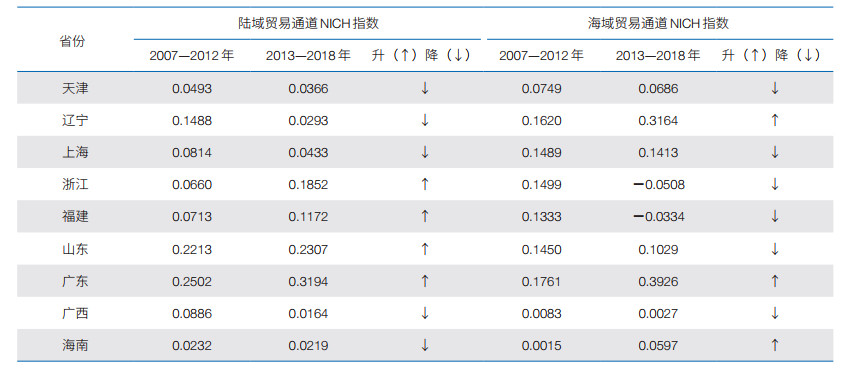Click 浙江's 陆域 up arrow

pos(425,185)
